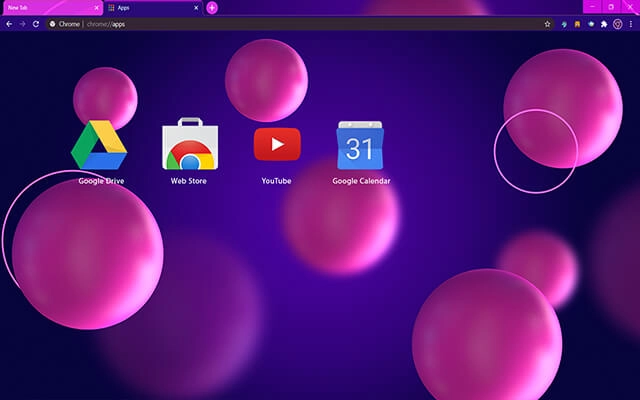Click the orange extension icon in toolbar
This screenshot has width=640, height=400.
[577, 24]
